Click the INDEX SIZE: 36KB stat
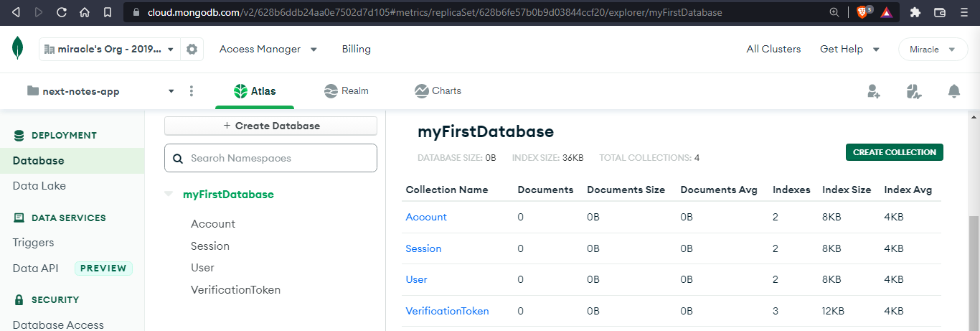This screenshot has width=980, height=331. (x=547, y=157)
